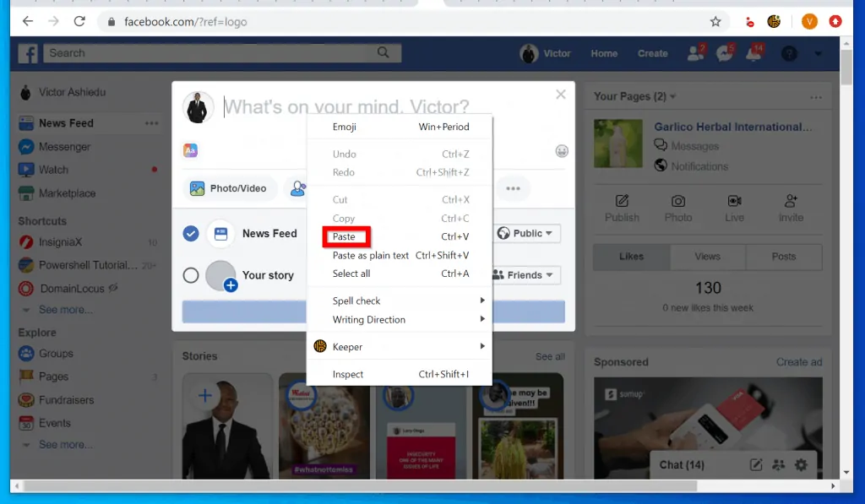
Task: Open Victor profile link in top bar
Action: (546, 53)
